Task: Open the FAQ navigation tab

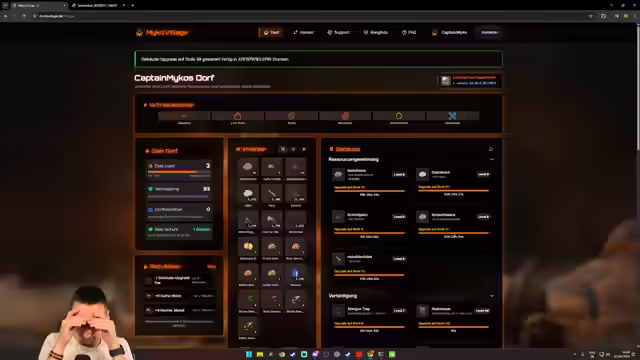Action: [x=409, y=32]
